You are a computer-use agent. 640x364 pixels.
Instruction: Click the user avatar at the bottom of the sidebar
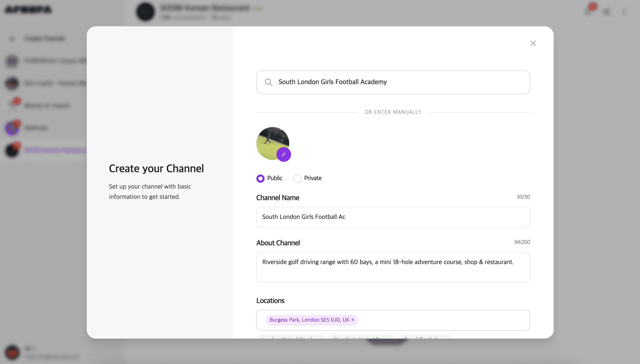coord(12,353)
